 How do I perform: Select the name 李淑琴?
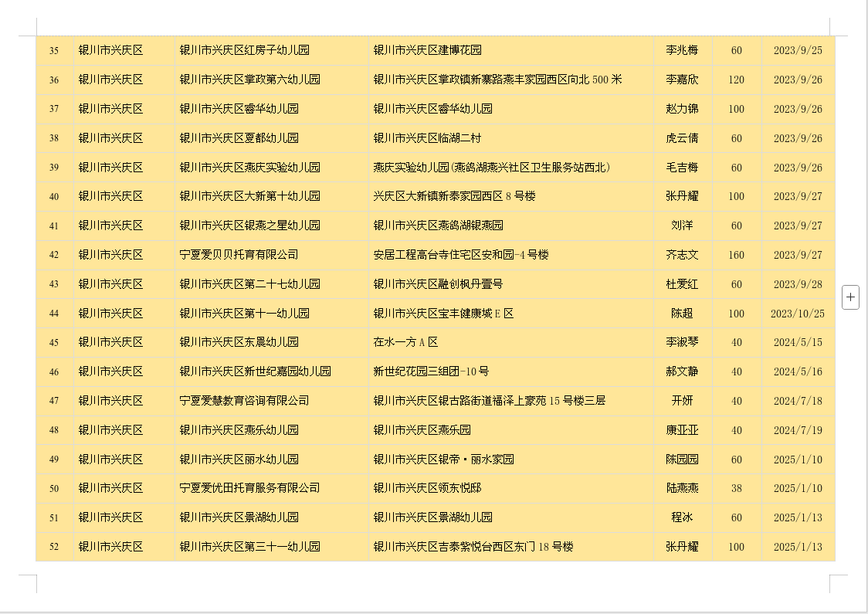tap(682, 343)
